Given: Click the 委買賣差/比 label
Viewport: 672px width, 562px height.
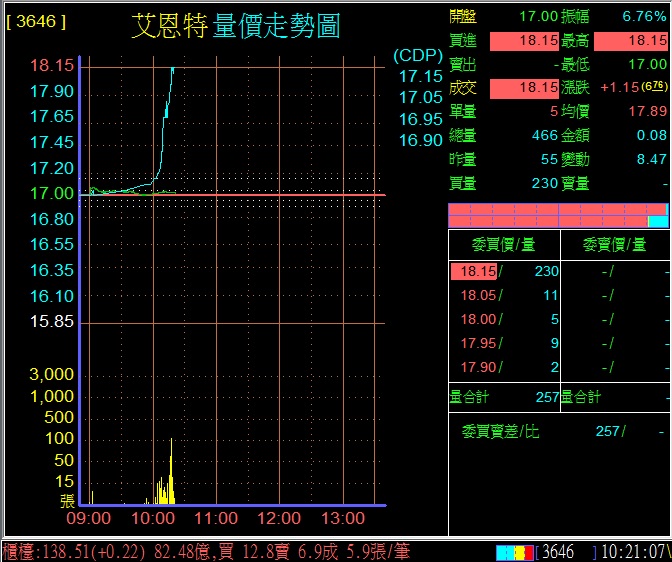Looking at the screenshot, I should pos(501,431).
